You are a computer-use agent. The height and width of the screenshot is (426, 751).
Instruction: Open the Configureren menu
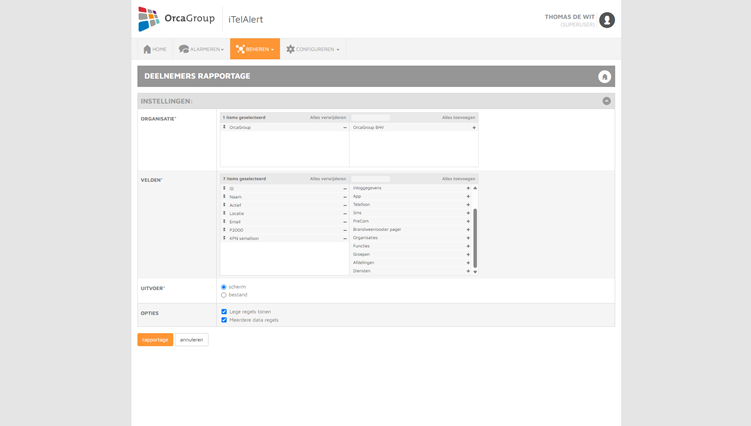313,49
